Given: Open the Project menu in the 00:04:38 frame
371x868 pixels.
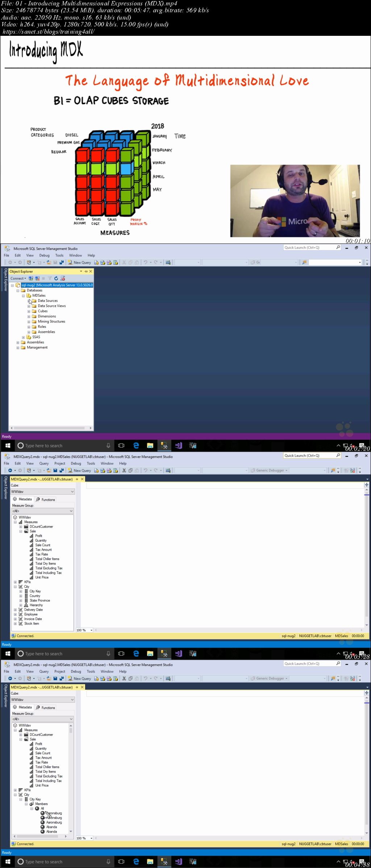Looking at the screenshot, I should [x=60, y=672].
